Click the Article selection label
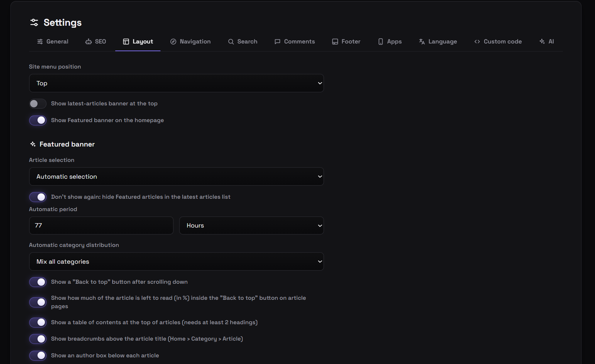Image resolution: width=595 pixels, height=364 pixels. (52, 160)
